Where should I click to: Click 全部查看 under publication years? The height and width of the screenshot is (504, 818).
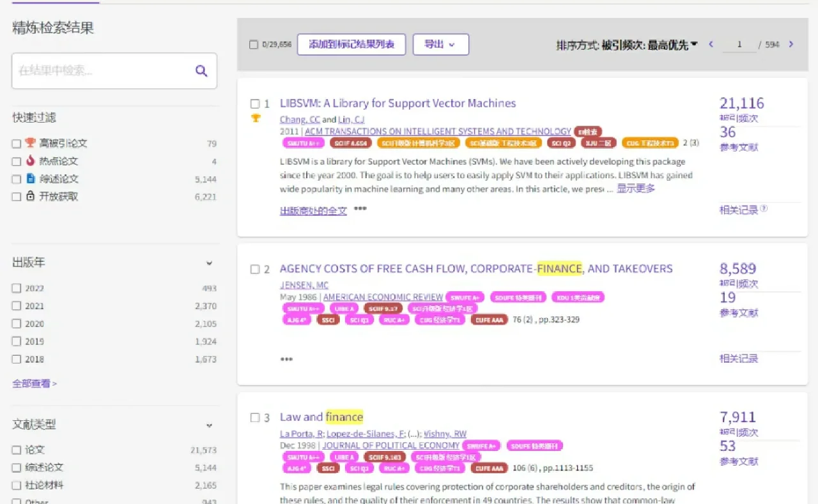(x=35, y=383)
